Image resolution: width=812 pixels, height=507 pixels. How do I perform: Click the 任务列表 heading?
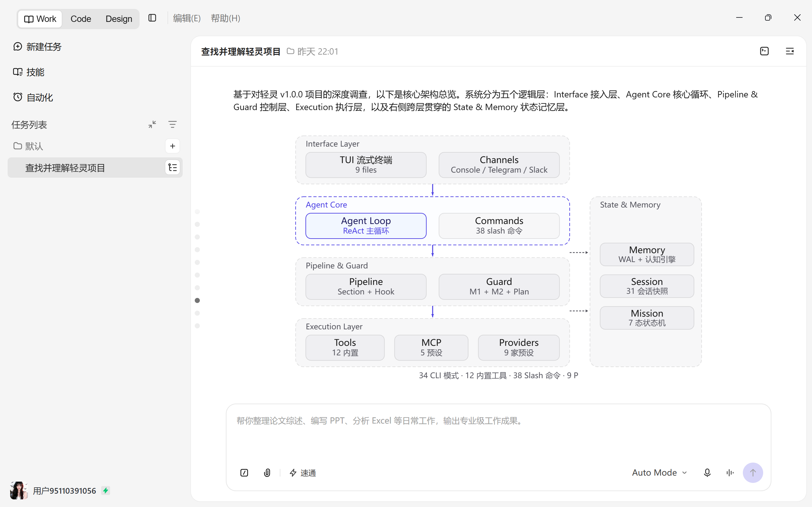(x=29, y=124)
